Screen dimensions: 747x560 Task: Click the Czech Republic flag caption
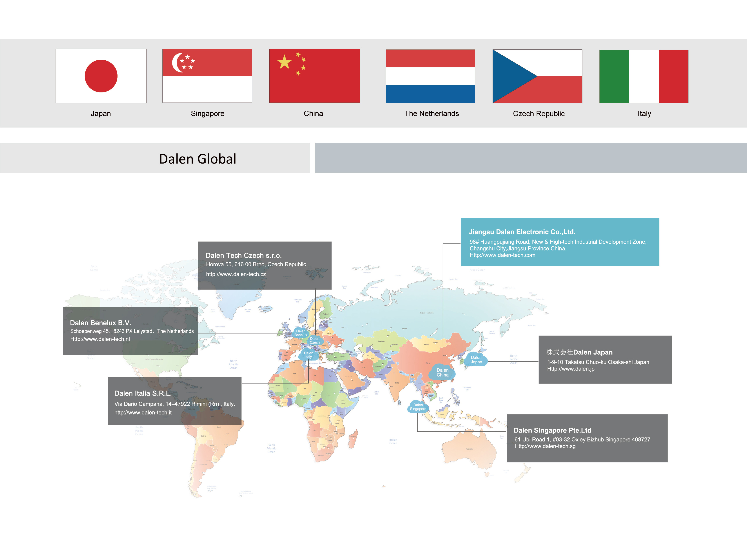click(539, 114)
